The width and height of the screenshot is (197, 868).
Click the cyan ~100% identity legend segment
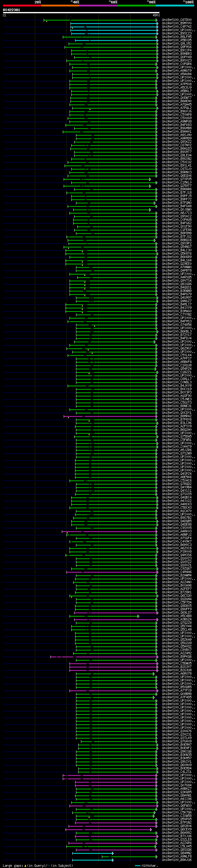coord(175,6)
